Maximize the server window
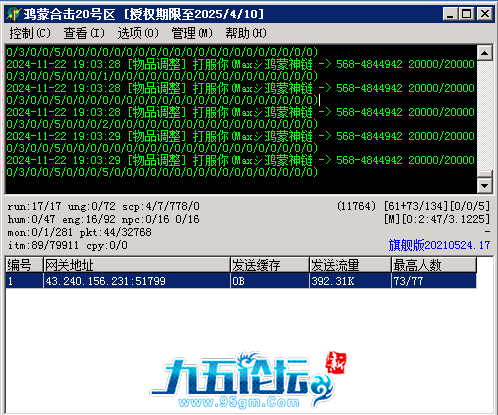Viewport: 498px width, 415px height. click(466, 14)
